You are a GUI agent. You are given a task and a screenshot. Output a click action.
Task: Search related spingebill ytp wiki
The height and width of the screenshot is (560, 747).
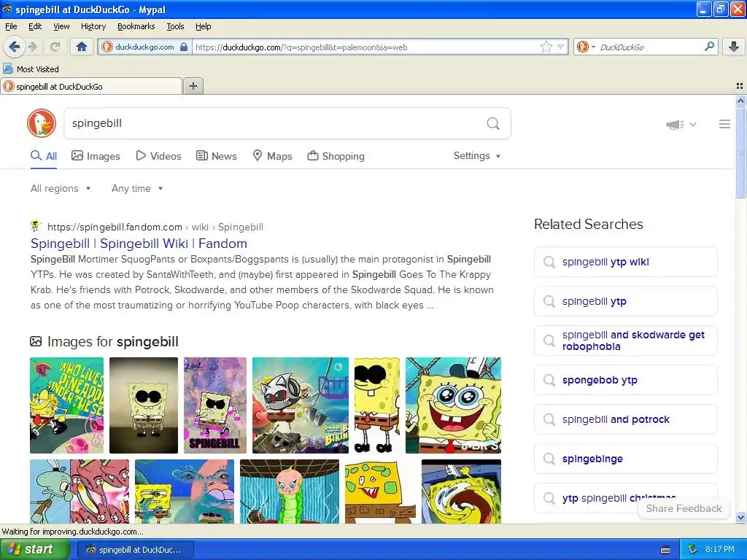pyautogui.click(x=625, y=262)
